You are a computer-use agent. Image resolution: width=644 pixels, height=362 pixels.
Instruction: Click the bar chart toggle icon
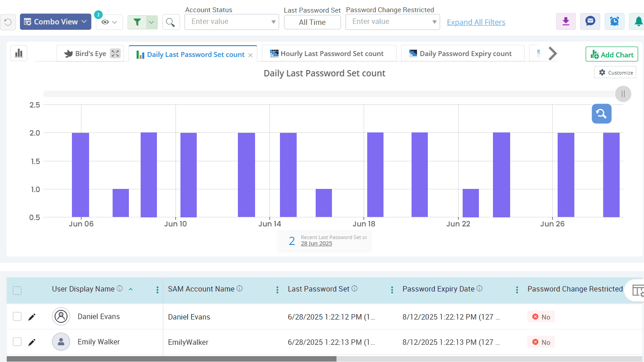coord(19,53)
